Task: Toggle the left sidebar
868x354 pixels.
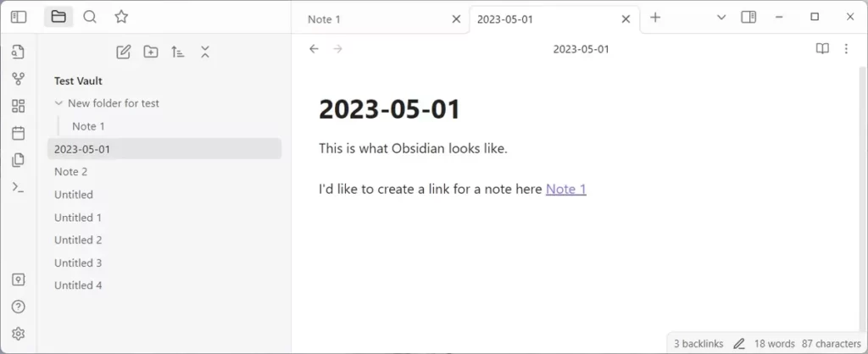Action: (x=19, y=17)
